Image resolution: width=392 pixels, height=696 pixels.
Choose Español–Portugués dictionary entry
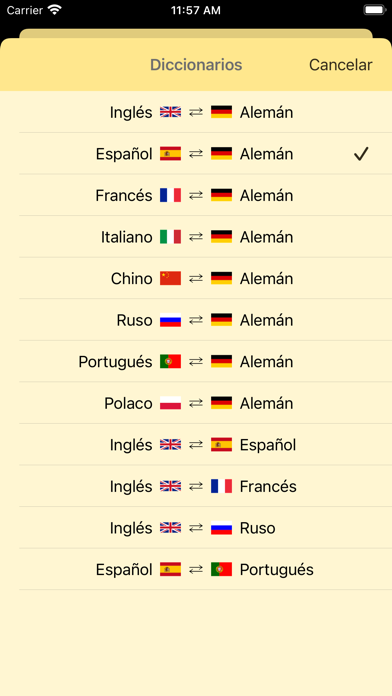(196, 569)
